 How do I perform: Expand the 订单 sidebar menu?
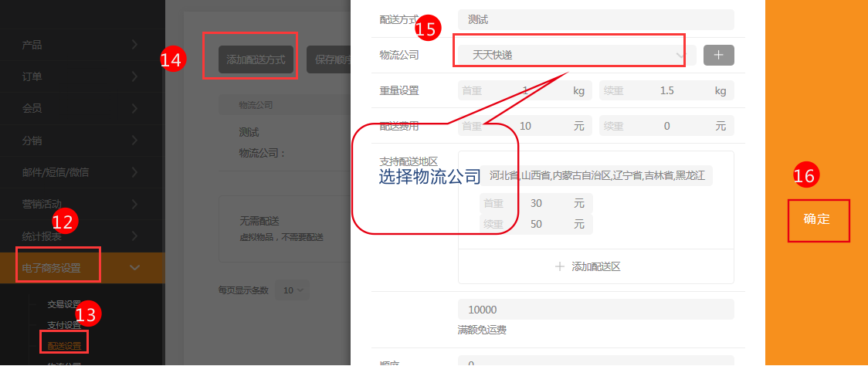tap(82, 76)
